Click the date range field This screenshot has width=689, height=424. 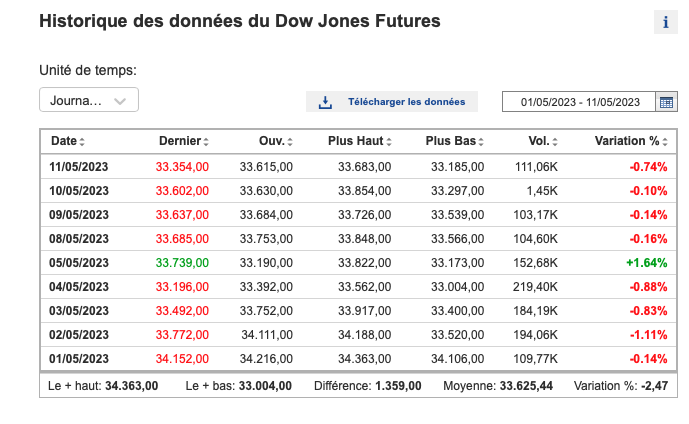pyautogui.click(x=580, y=101)
